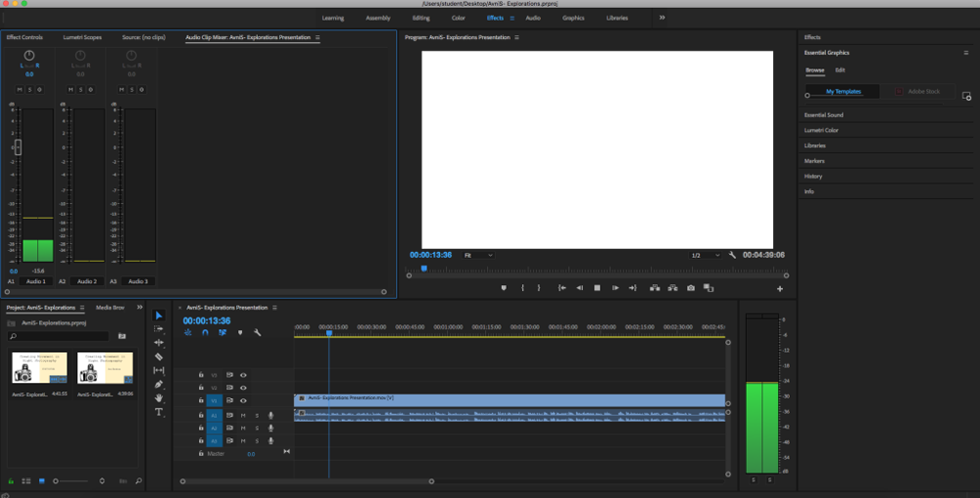Select the Track Select Forward tool
Image resolution: width=980 pixels, height=498 pixels.
(159, 328)
